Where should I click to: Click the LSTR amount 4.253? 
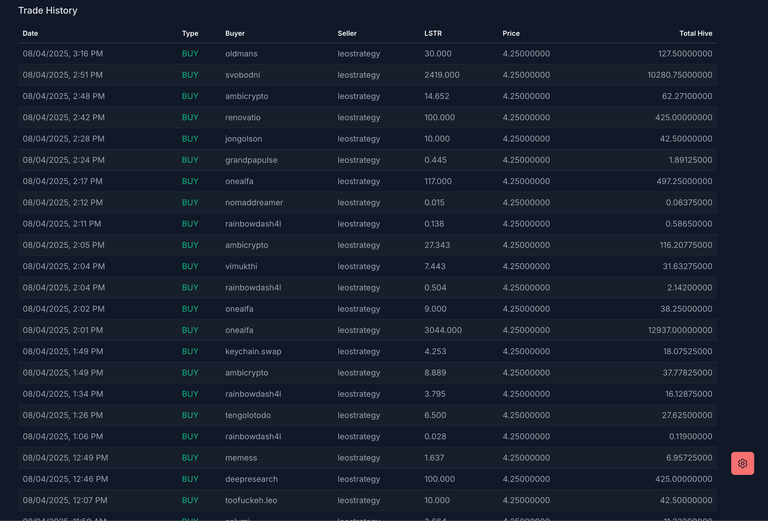click(x=435, y=352)
